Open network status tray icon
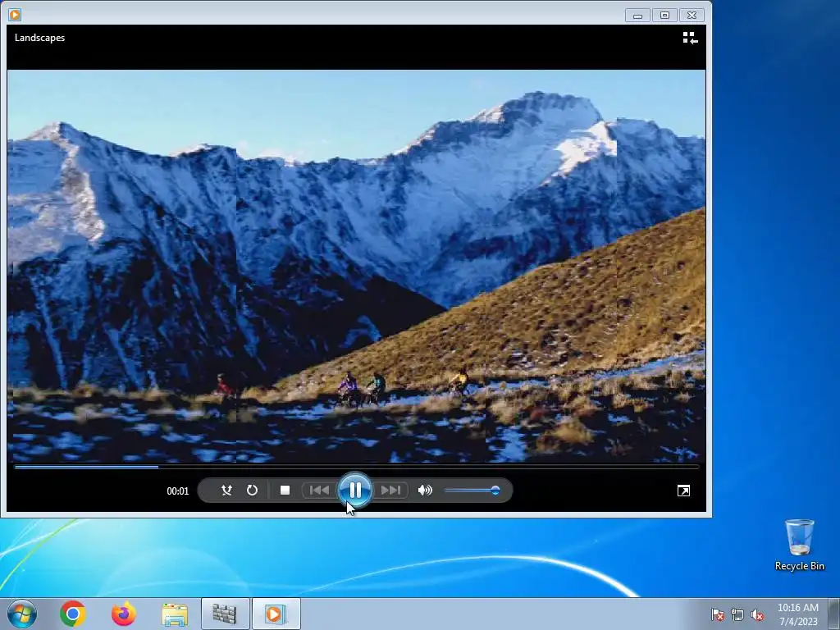Image resolution: width=840 pixels, height=630 pixels. pos(737,614)
